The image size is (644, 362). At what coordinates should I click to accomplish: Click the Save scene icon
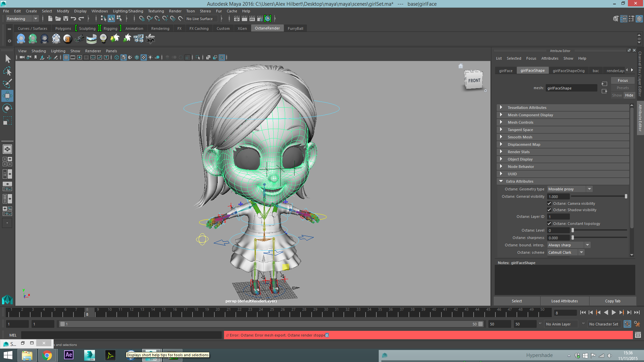(66, 19)
